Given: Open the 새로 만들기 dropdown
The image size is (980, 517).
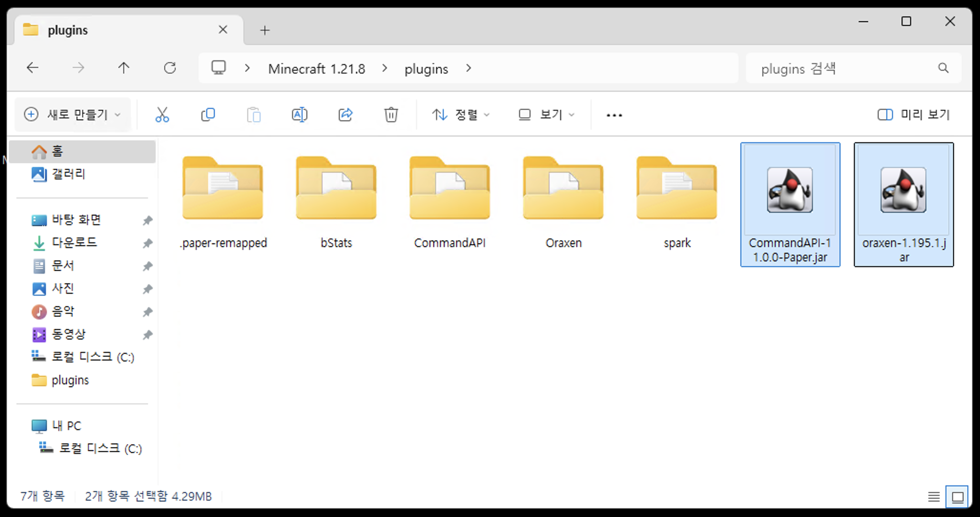Looking at the screenshot, I should click(x=73, y=115).
